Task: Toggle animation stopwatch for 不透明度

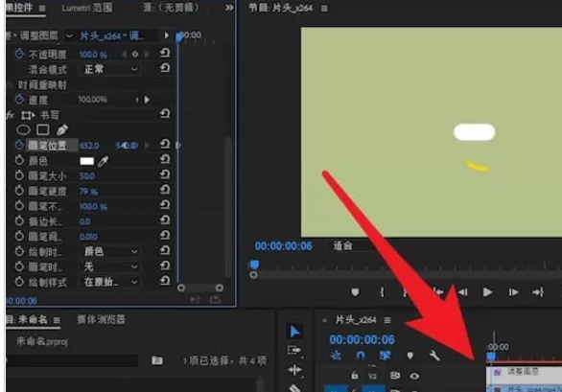Action: 19,54
